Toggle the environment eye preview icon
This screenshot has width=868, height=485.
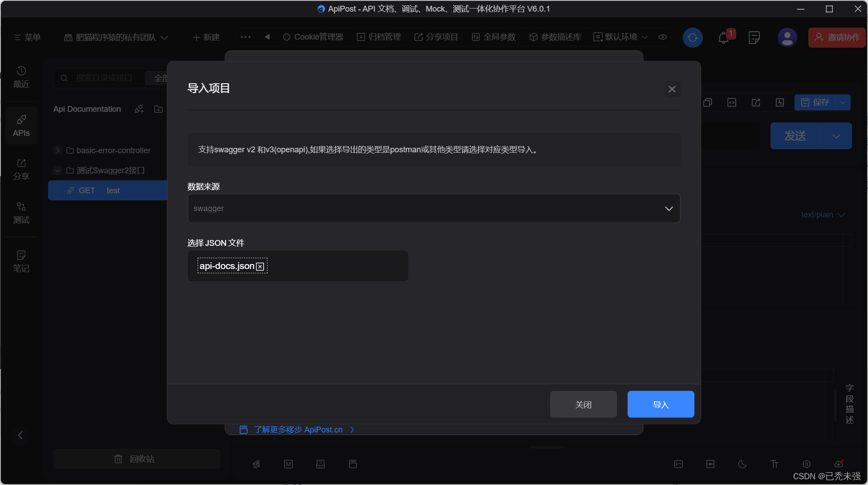pyautogui.click(x=663, y=37)
